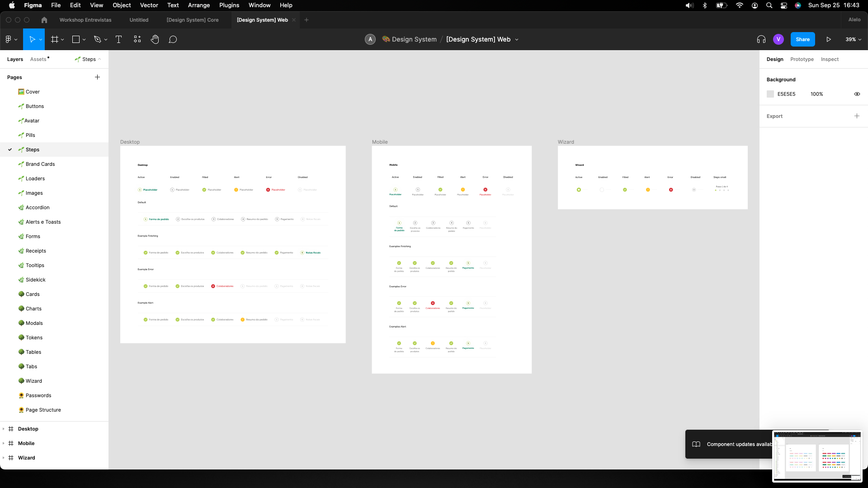Select the Comment tool
This screenshot has width=868, height=488.
[x=173, y=39]
